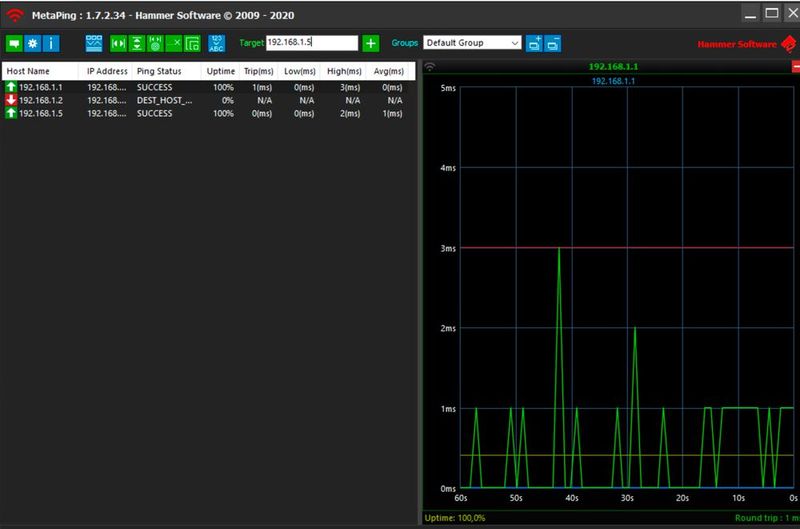Click the Target IP input field
The height and width of the screenshot is (529, 800).
(x=311, y=44)
